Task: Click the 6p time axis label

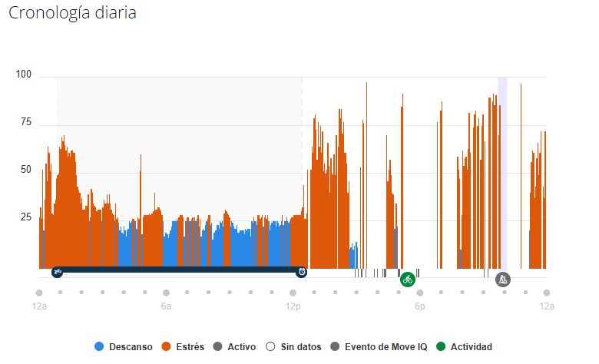Action: (x=419, y=306)
